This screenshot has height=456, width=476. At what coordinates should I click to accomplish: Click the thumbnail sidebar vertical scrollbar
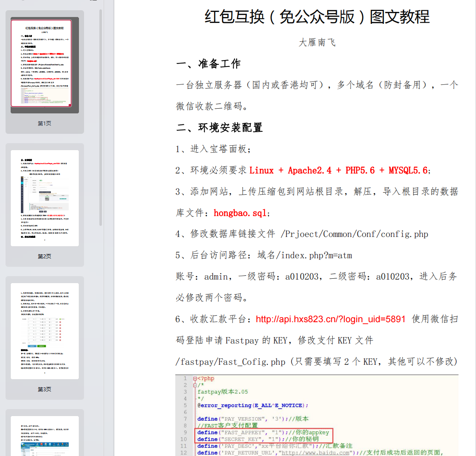pyautogui.click(x=101, y=118)
